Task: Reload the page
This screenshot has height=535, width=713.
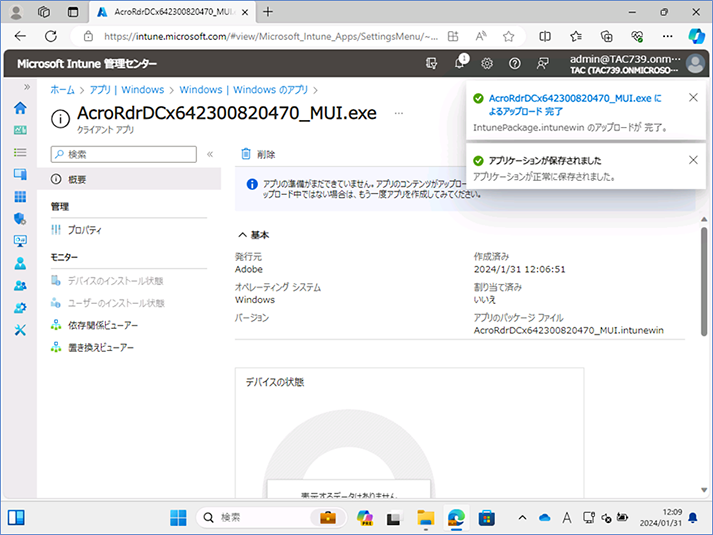Action: (51, 36)
